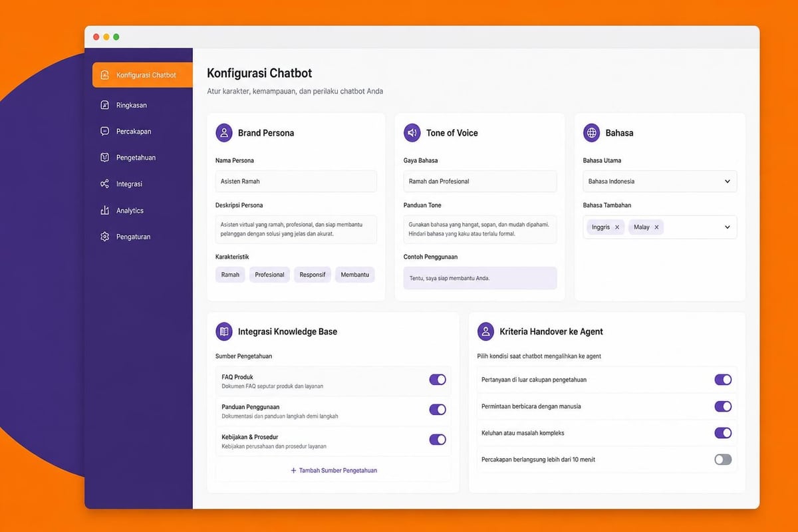798x532 pixels.
Task: Click the Bahasa globe icon
Action: tap(591, 132)
